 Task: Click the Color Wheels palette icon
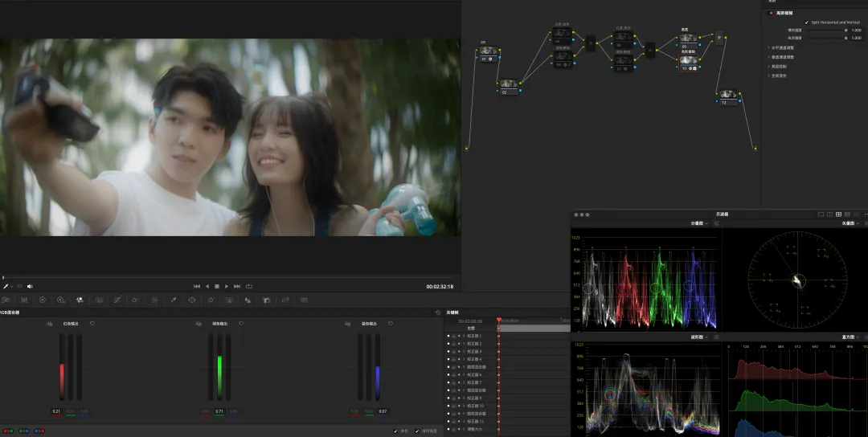pyautogui.click(x=43, y=300)
